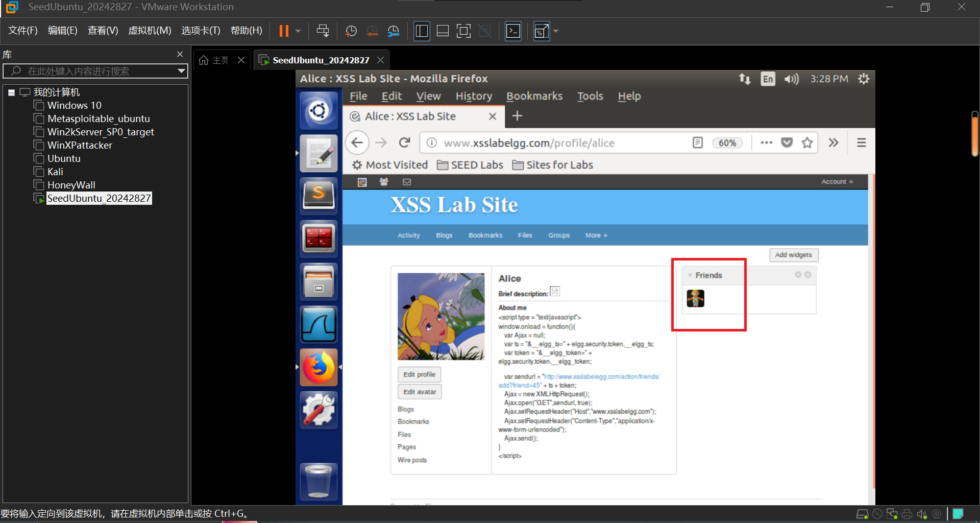Launch the text editor from dock

point(318,153)
